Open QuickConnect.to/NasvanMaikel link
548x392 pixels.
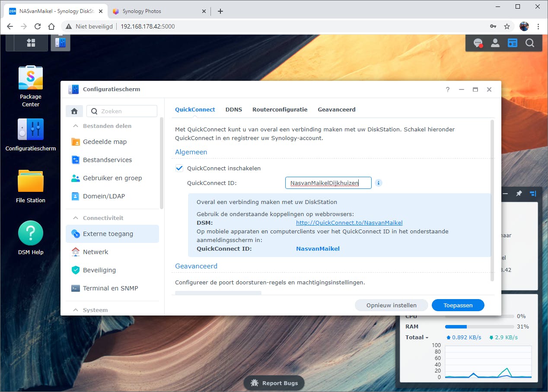tap(349, 223)
